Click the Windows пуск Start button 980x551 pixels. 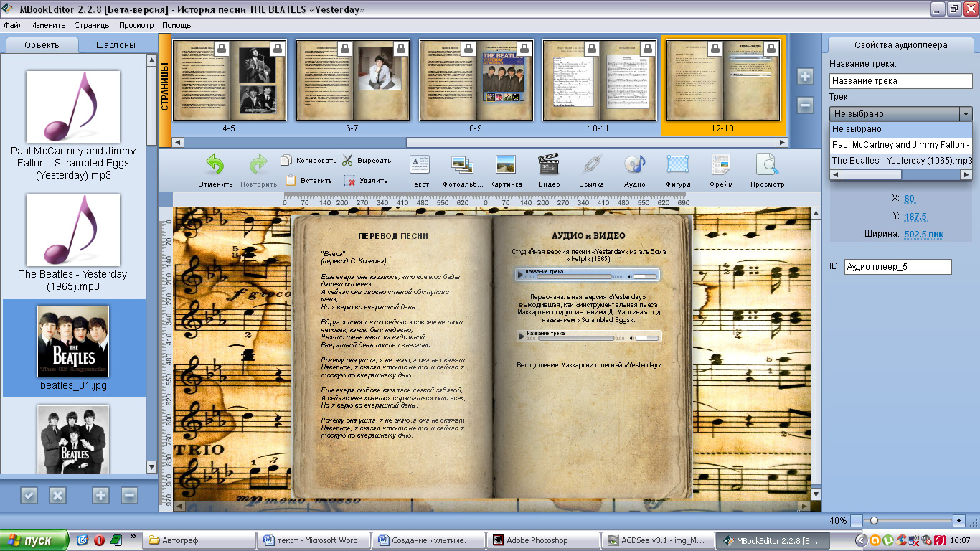(x=34, y=540)
